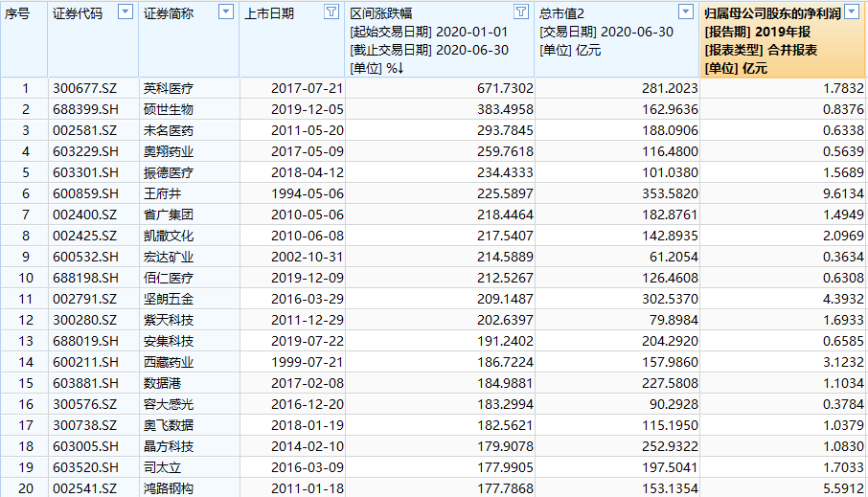868x497 pixels.
Task: Click the filter icon in 区间涨跌幅 header
Action: coord(521,11)
